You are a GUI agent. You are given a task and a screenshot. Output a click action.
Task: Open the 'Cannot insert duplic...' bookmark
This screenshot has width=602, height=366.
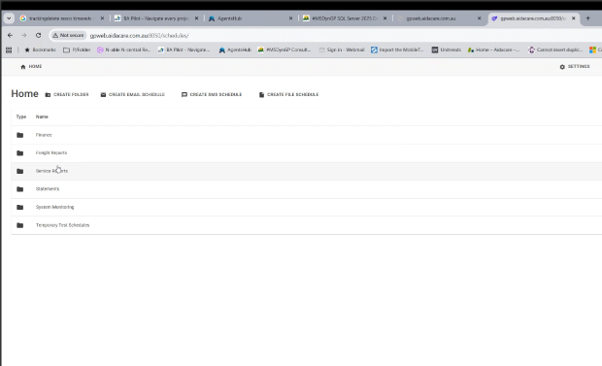(556, 50)
